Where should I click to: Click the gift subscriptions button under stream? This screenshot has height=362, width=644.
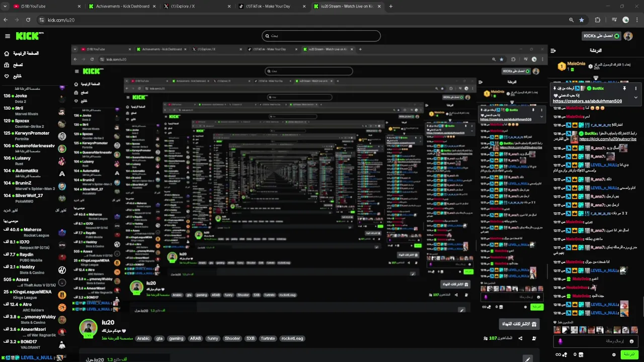coord(519,324)
